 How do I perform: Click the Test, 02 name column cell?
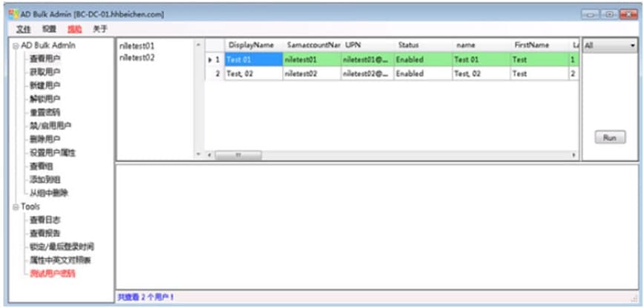(x=482, y=74)
